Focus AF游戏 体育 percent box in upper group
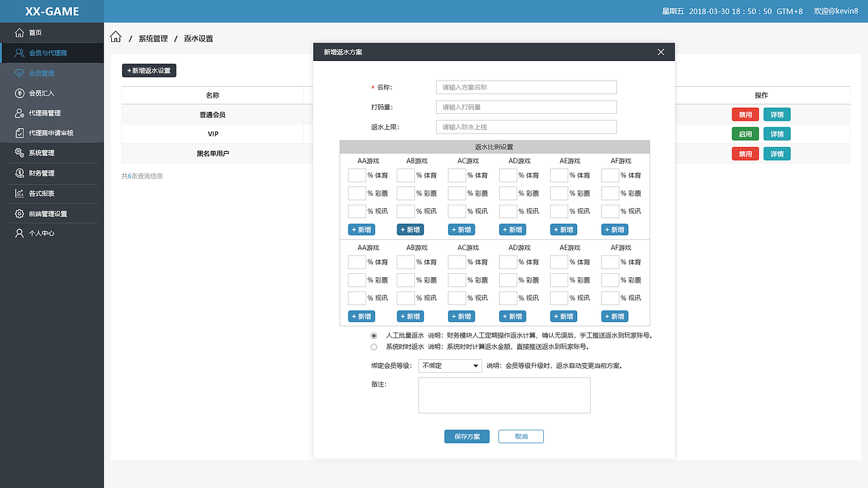The width and height of the screenshot is (868, 488). click(610, 176)
